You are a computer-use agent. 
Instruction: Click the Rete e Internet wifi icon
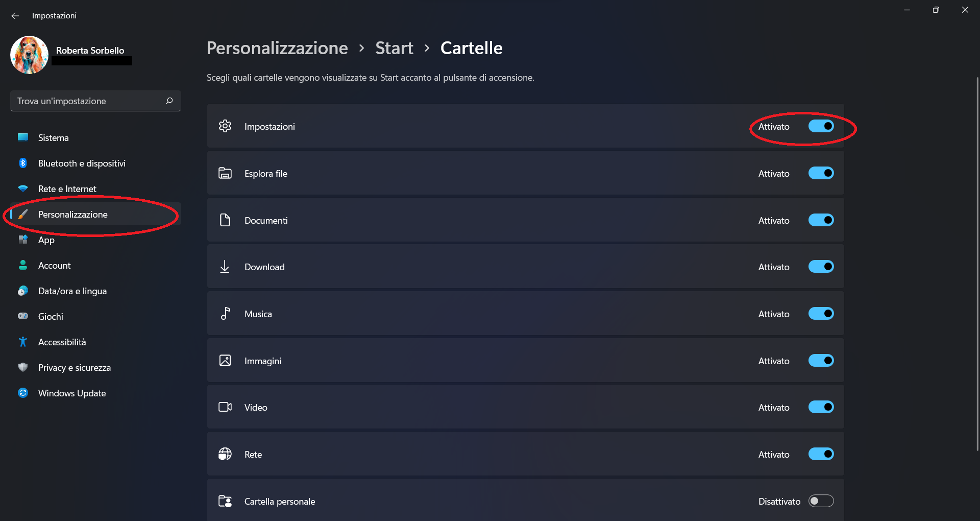23,188
